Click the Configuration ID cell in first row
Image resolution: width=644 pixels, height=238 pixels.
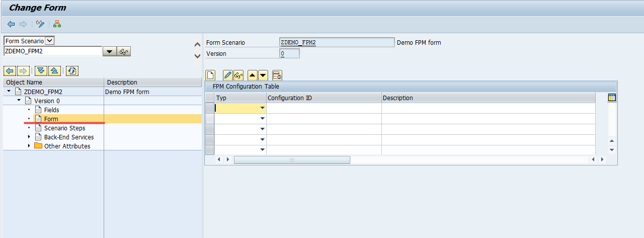pos(324,108)
